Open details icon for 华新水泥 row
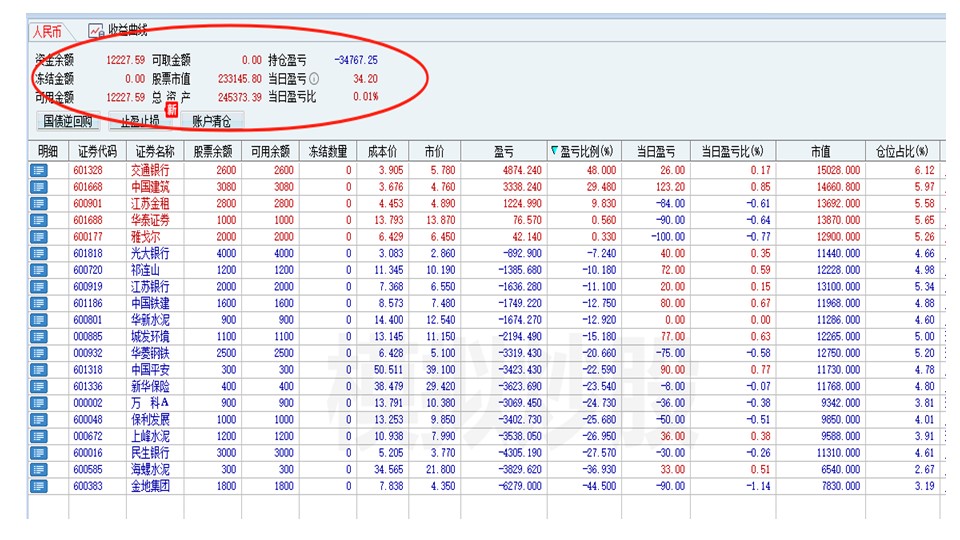Screen dimensions: 960x540 39,320
